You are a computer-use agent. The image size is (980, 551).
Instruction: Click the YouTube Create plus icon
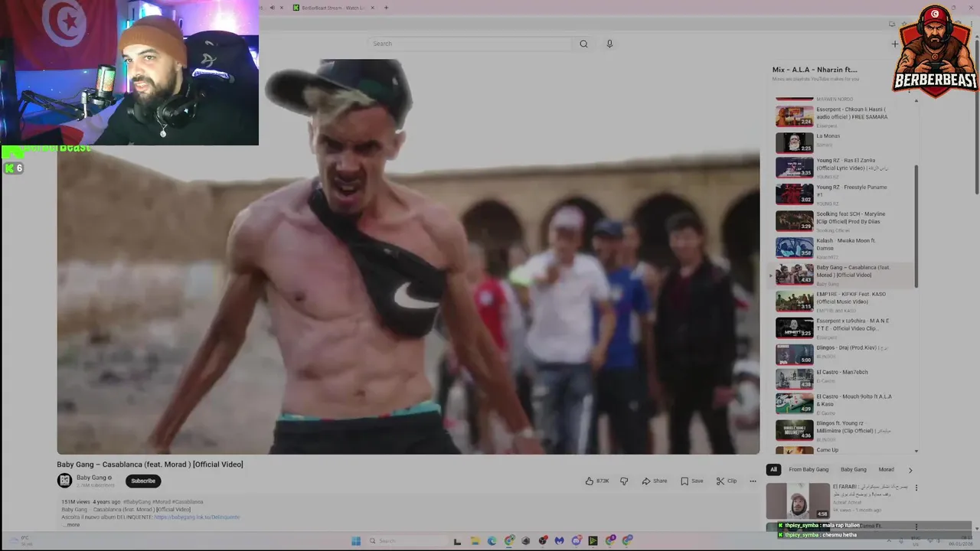[x=894, y=44]
